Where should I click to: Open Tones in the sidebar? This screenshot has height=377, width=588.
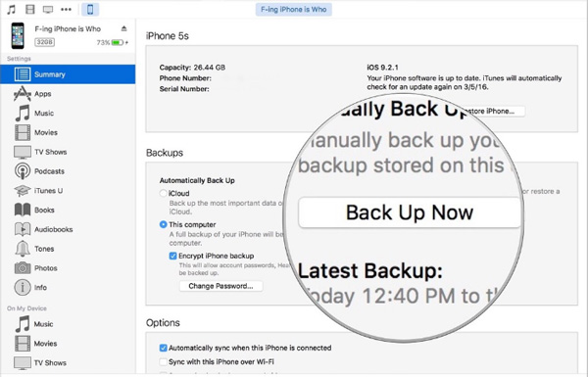(68, 249)
